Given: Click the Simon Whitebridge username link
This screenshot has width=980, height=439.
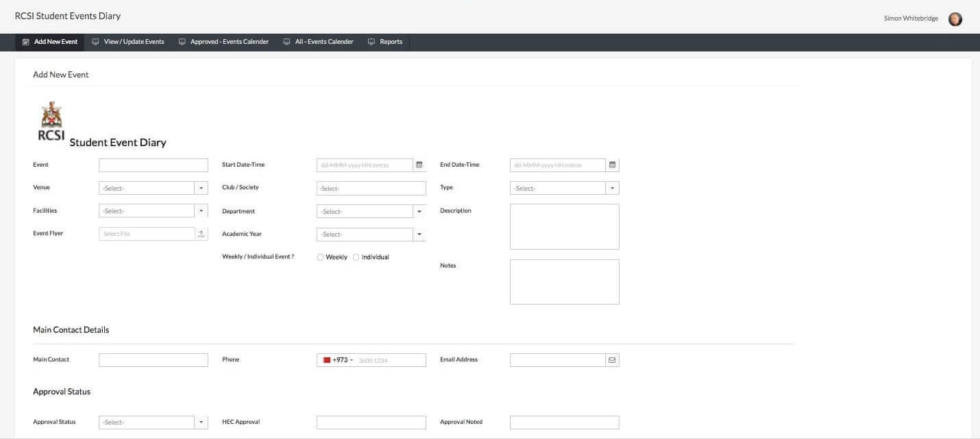Looking at the screenshot, I should click(x=911, y=19).
